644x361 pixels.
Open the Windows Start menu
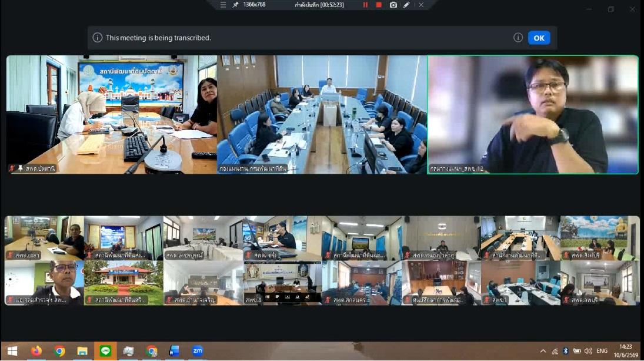[12, 351]
